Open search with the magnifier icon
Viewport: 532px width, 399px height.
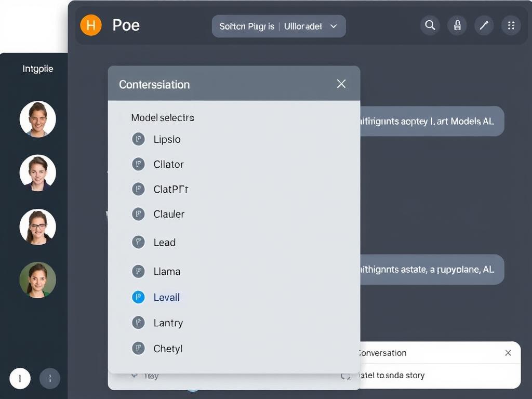point(430,25)
